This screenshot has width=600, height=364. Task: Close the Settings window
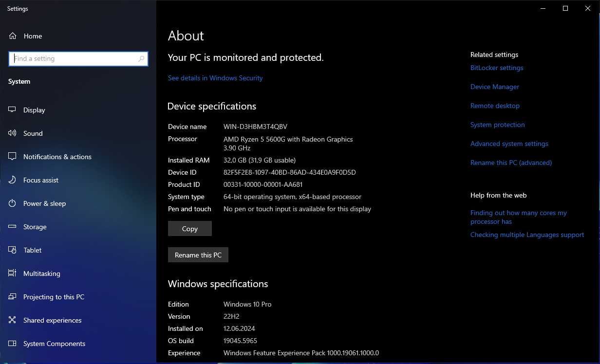588,8
